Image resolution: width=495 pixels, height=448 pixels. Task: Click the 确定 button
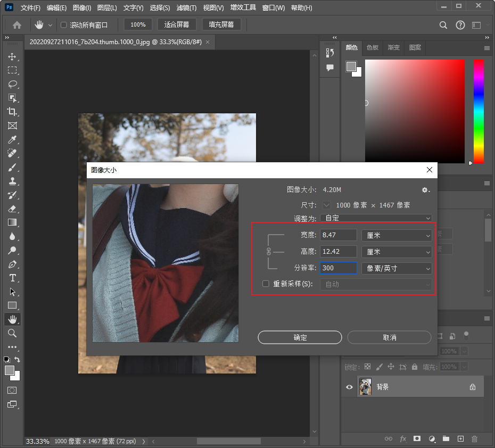300,337
